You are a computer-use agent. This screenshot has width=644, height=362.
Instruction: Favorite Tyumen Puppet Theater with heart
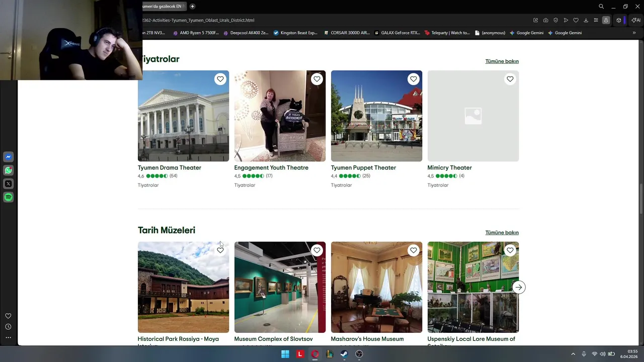pyautogui.click(x=414, y=79)
